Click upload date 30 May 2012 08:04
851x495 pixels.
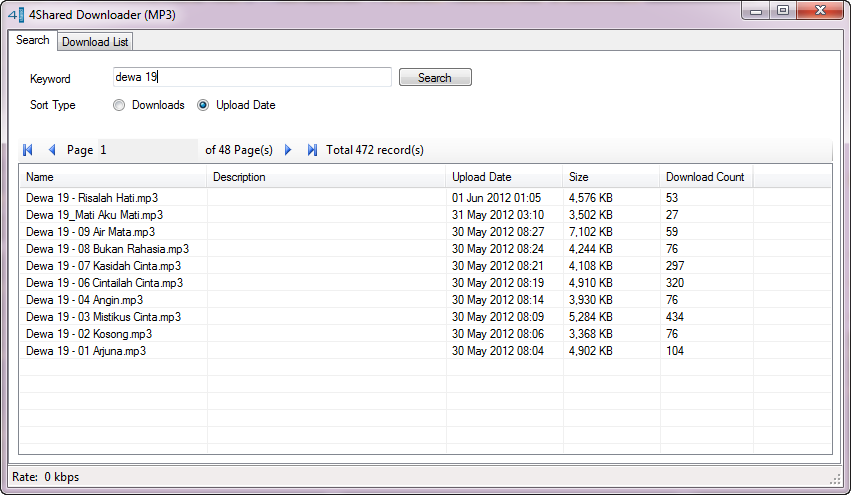498,351
